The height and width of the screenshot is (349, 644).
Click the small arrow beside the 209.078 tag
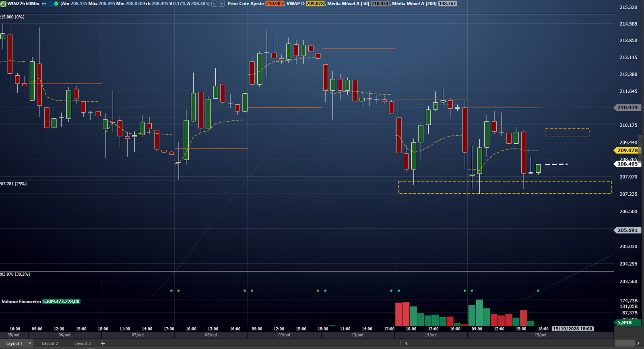(640, 150)
